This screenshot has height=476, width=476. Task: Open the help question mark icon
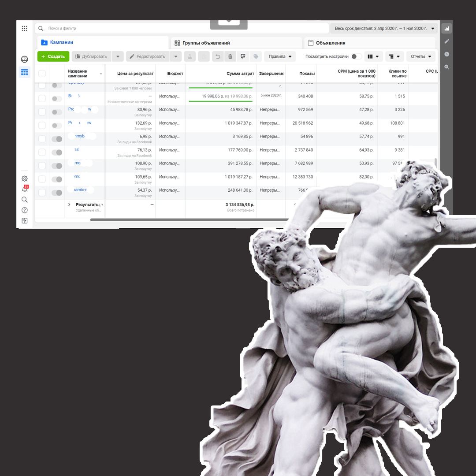[25, 210]
